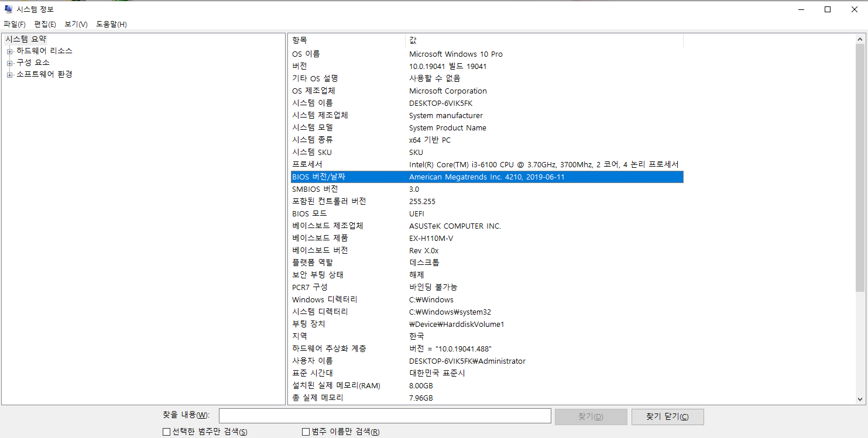Check the 범주 이름만 검색 option
Screen dimensions: 868x438
(x=305, y=432)
